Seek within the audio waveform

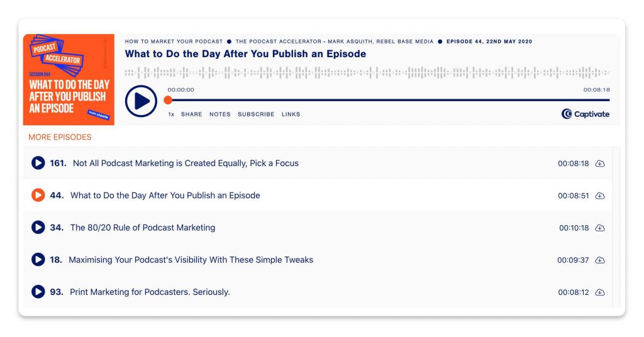[367, 73]
